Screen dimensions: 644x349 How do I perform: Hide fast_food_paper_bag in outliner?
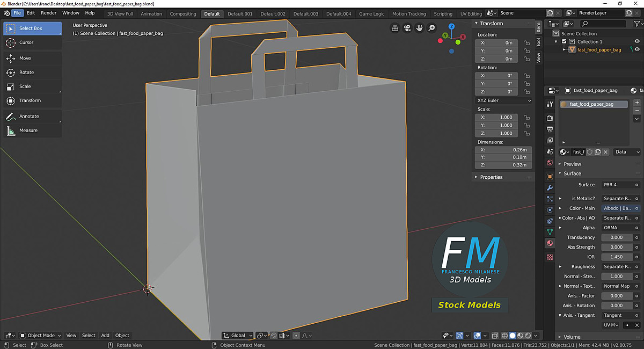(637, 49)
